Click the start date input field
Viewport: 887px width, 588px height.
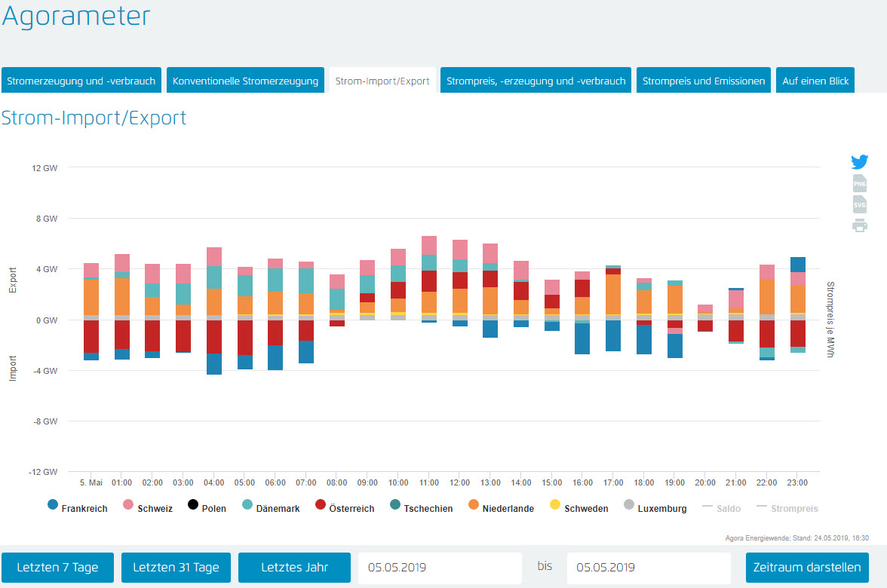(440, 568)
